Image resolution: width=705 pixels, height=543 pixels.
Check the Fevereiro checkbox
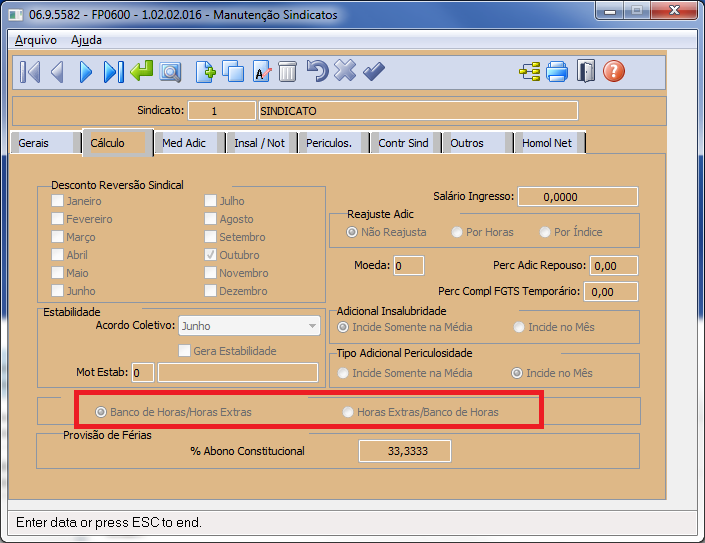57,218
